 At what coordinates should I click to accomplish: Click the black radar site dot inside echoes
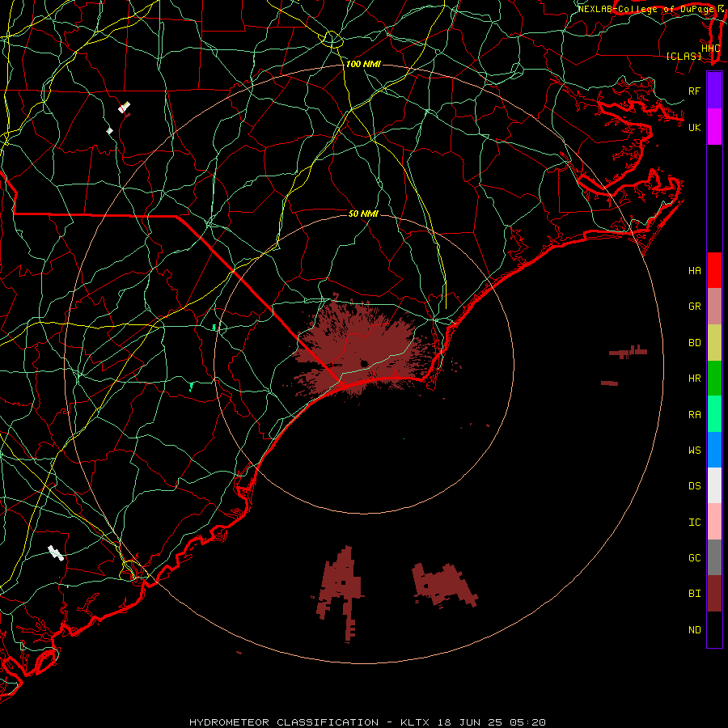(365, 363)
